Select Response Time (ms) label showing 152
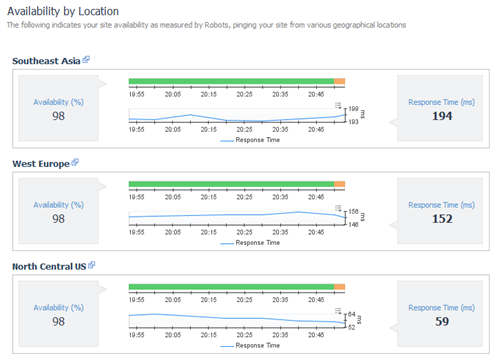This screenshot has width=500, height=360. (x=442, y=205)
